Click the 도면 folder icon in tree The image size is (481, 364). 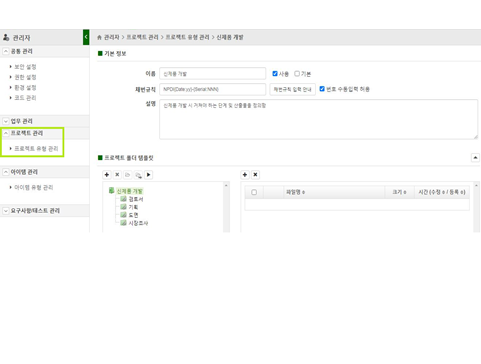(x=123, y=215)
